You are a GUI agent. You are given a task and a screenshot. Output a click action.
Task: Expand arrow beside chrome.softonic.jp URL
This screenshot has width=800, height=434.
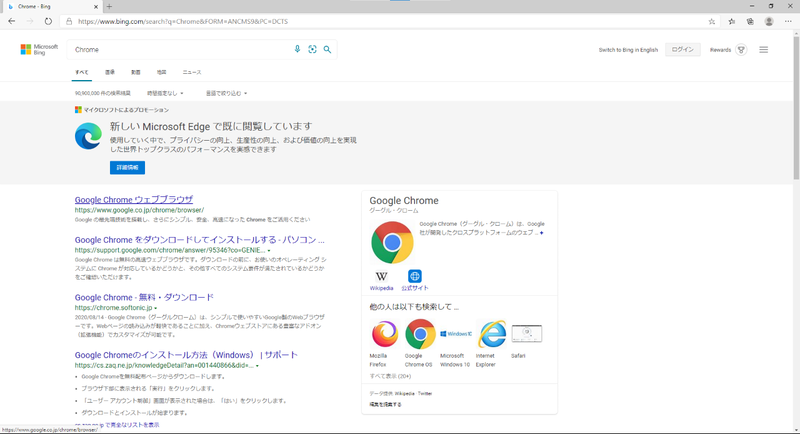tap(156, 309)
